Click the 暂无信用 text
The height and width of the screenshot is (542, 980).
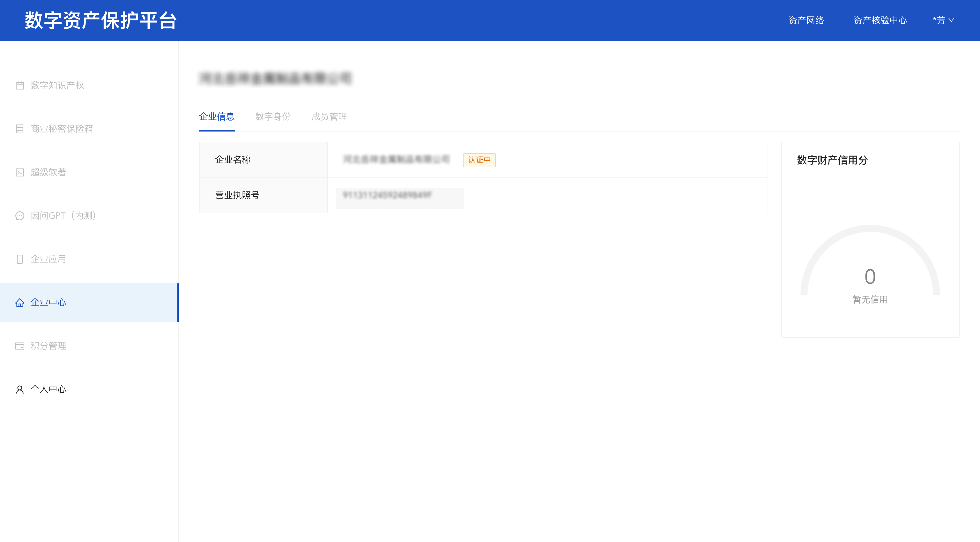[870, 300]
